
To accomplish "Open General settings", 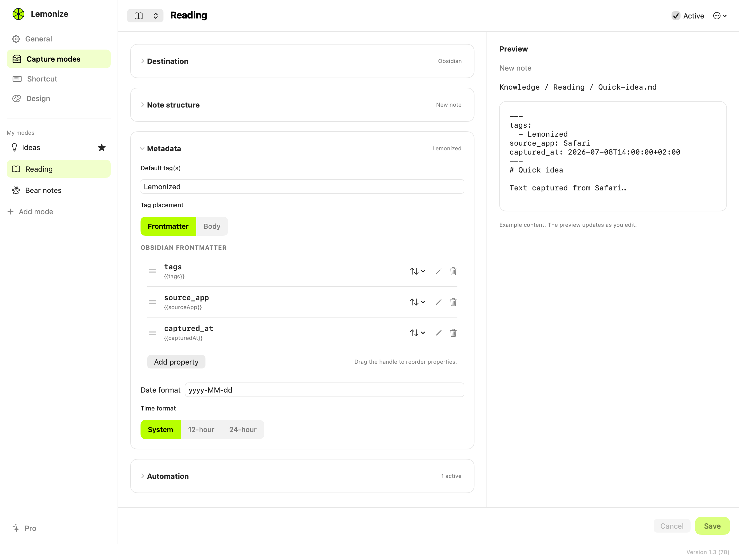I will pos(59,39).
